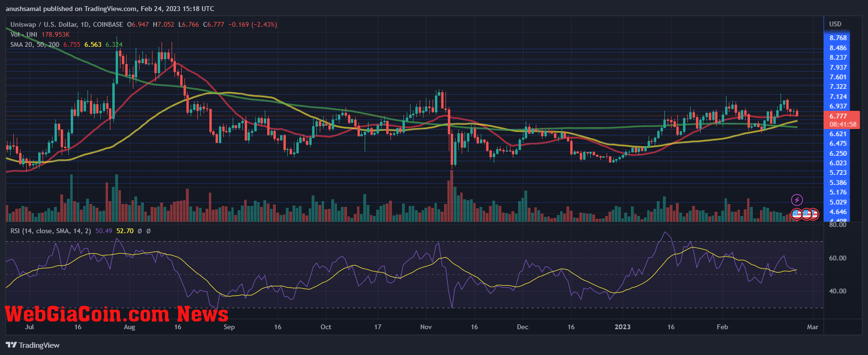Open the leftmost US flag economic event marker

797,214
